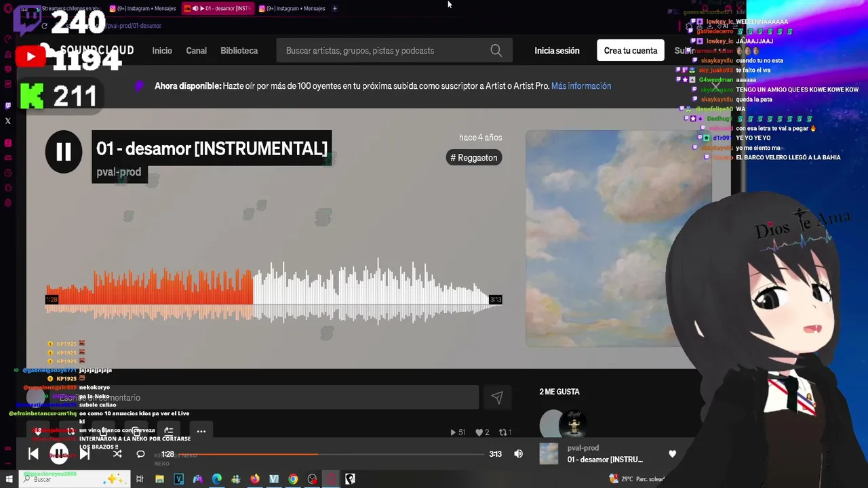Viewport: 868px width, 488px height.
Task: Open Firefox from the taskbar
Action: (x=255, y=479)
